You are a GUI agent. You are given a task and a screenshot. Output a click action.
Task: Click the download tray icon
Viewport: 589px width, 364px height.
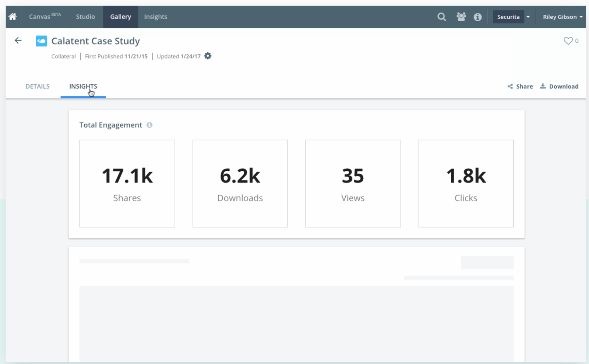point(543,86)
